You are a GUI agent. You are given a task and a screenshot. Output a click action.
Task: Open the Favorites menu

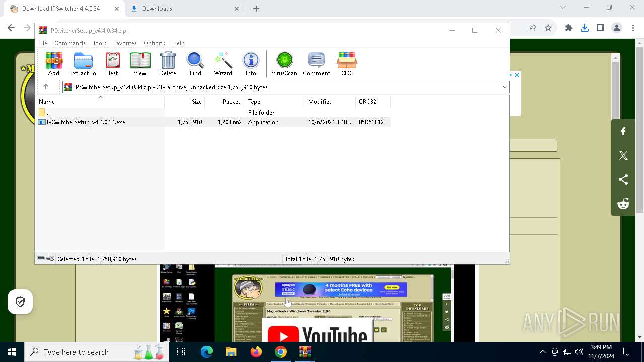click(x=125, y=43)
